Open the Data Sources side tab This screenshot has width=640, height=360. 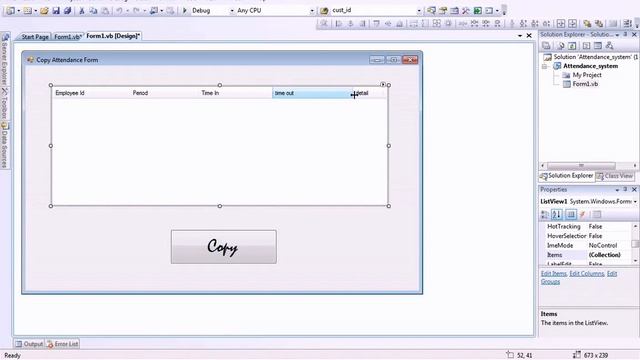[4, 146]
